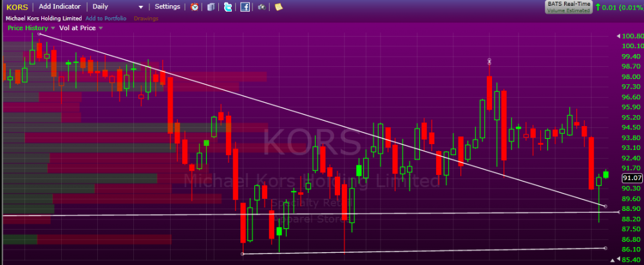Select the horizontal support line's right end handle
The image size is (644, 265).
pyautogui.click(x=619, y=212)
